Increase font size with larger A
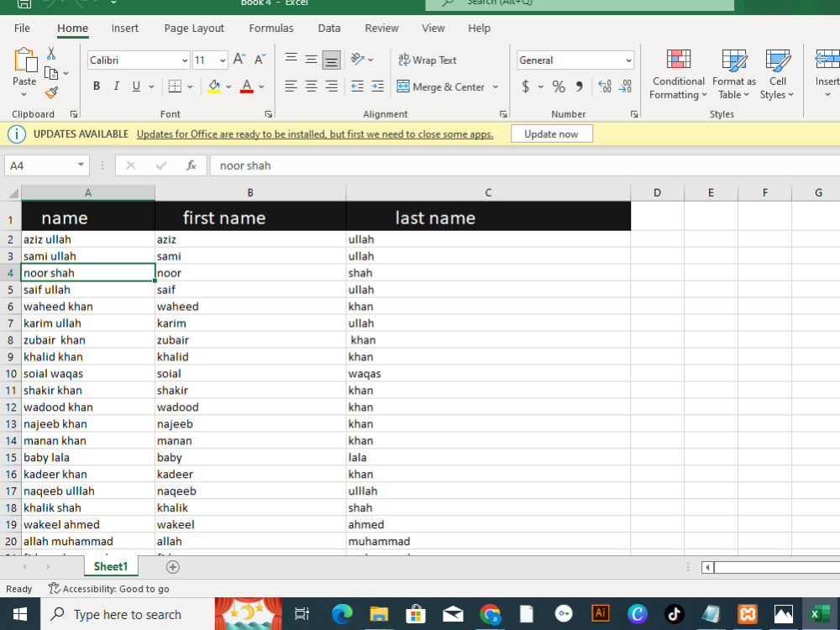This screenshot has height=630, width=840. coord(239,59)
